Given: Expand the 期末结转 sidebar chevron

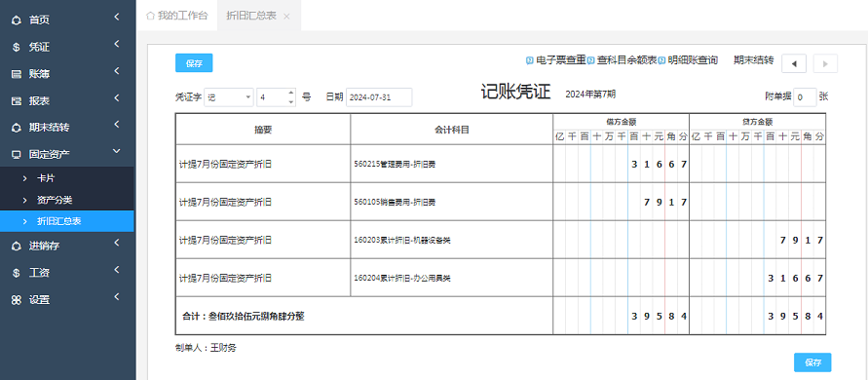Looking at the screenshot, I should click(x=117, y=125).
